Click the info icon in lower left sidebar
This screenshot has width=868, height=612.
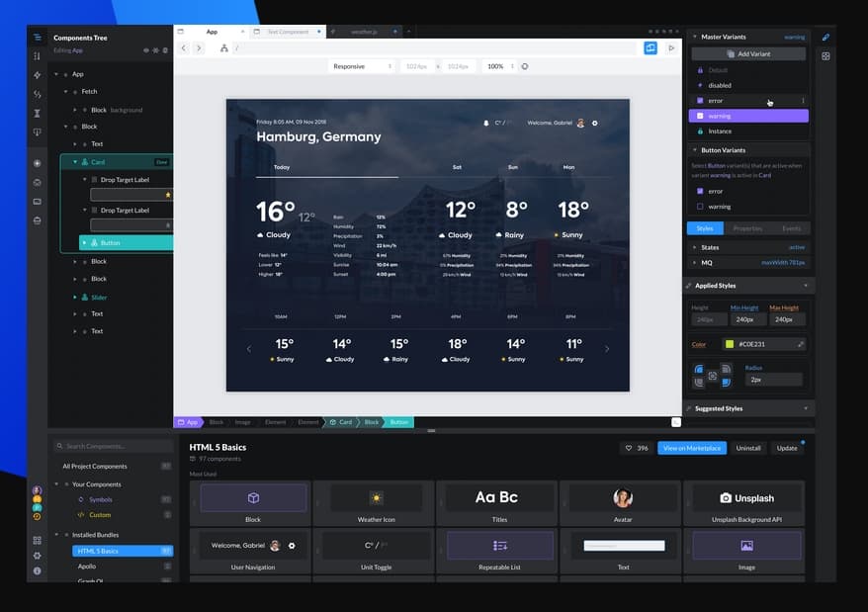pos(38,570)
